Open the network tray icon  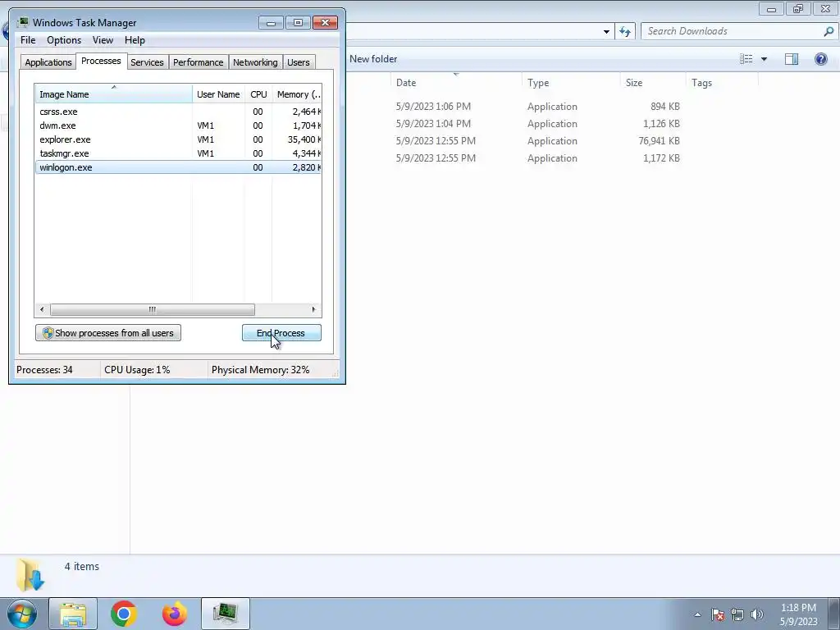pos(737,614)
